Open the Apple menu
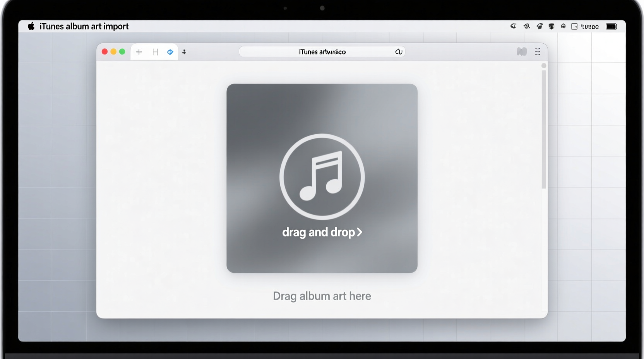This screenshot has height=359, width=644. (31, 26)
